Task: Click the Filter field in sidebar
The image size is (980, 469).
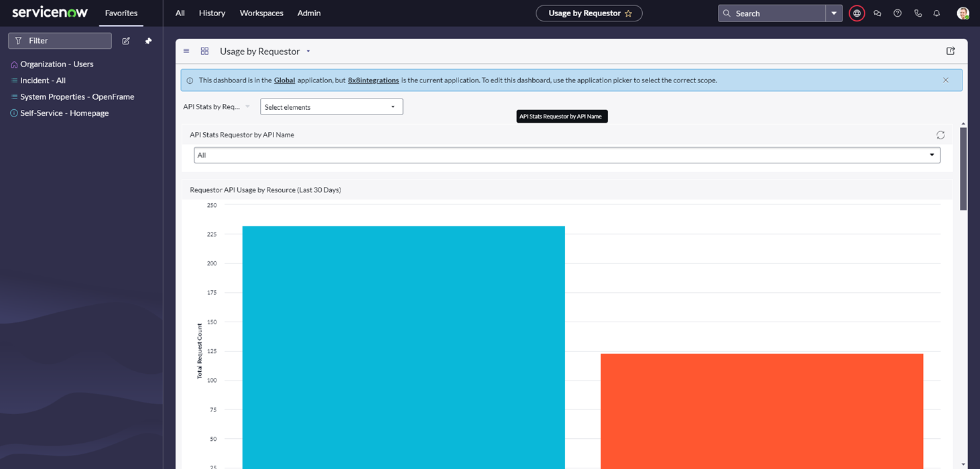Action: (x=60, y=41)
